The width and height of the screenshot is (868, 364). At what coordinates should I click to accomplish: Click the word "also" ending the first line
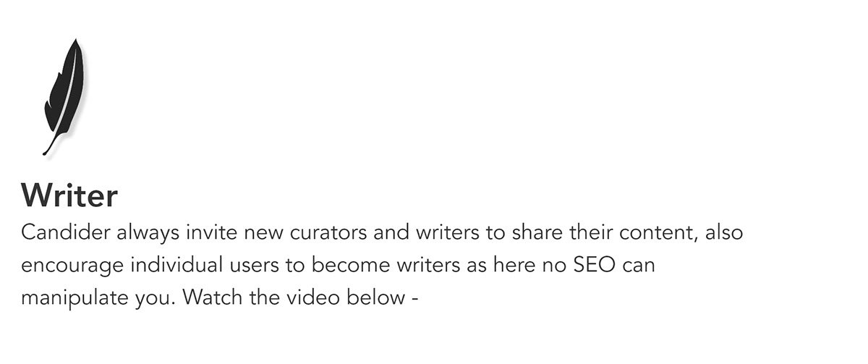[725, 234]
